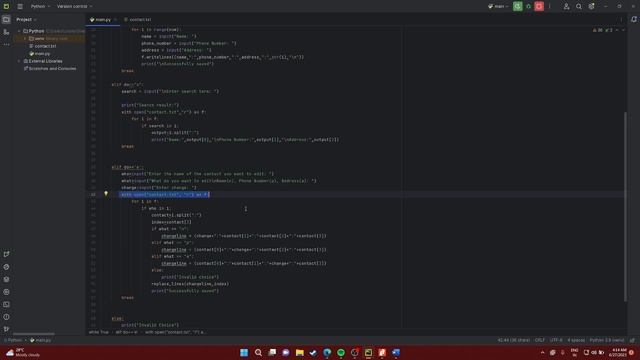Open editor tabs options menu
This screenshot has width=640, height=360.
[x=622, y=20]
